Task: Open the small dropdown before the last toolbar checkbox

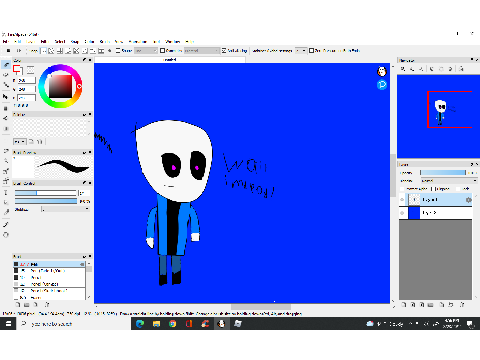Action: (x=301, y=51)
